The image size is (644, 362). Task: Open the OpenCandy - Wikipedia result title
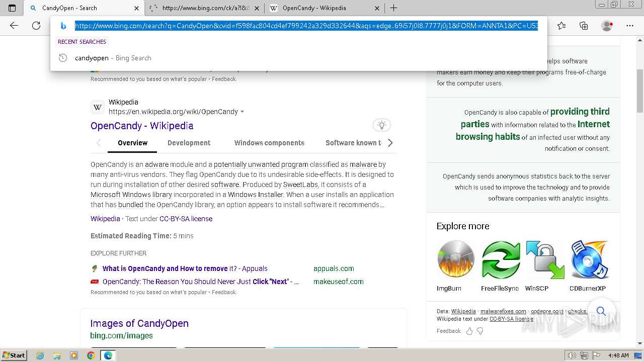pyautogui.click(x=142, y=126)
